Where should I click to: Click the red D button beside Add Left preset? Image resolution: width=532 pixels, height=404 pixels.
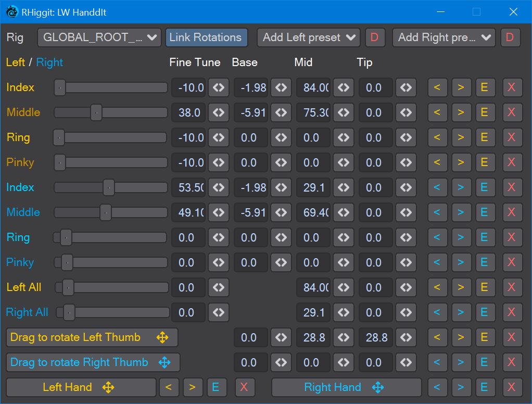(374, 37)
